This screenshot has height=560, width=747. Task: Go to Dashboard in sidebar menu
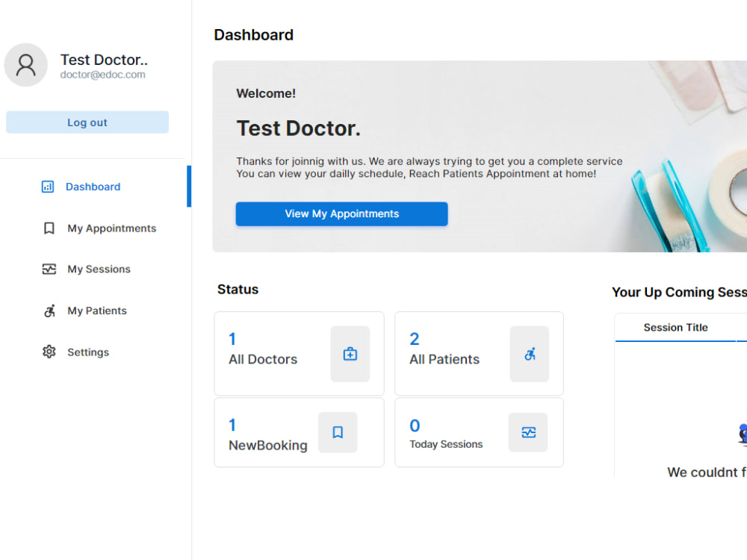pos(93,187)
